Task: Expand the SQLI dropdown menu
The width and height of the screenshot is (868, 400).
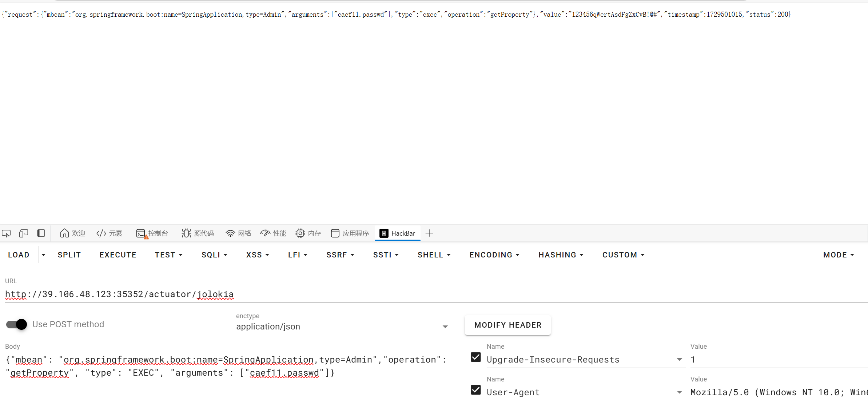Action: click(x=214, y=255)
